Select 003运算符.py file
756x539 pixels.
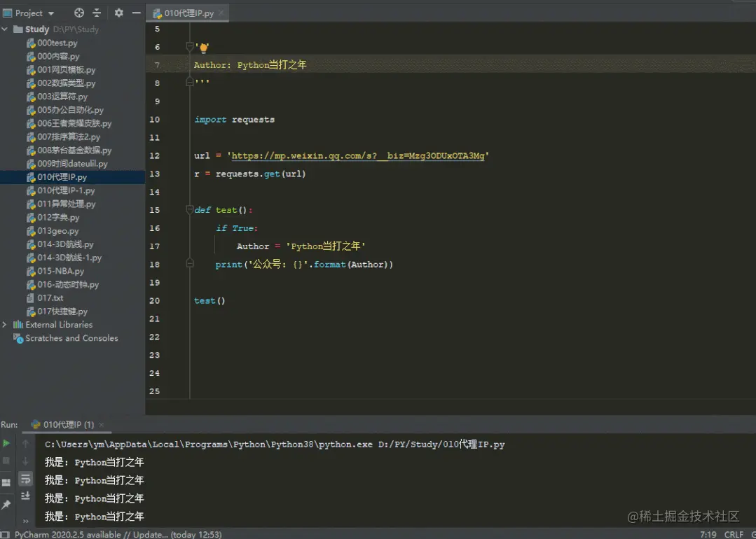click(62, 97)
